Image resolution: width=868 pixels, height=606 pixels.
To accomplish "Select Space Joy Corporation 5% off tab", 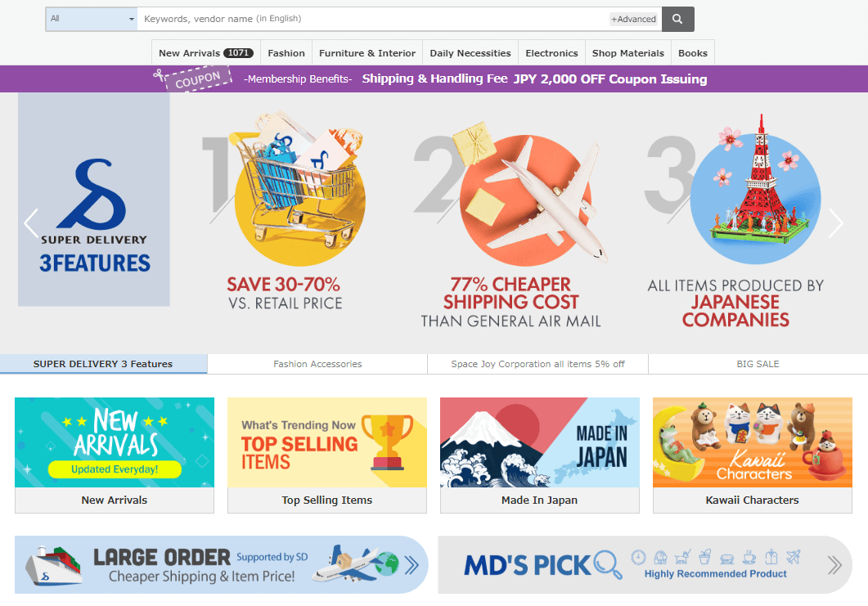I will click(538, 364).
